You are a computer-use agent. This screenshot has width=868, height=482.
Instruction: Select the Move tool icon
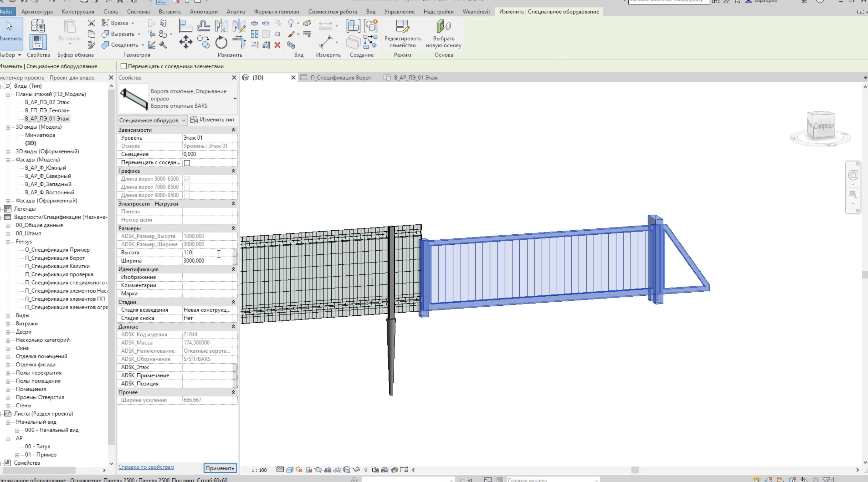click(x=186, y=42)
